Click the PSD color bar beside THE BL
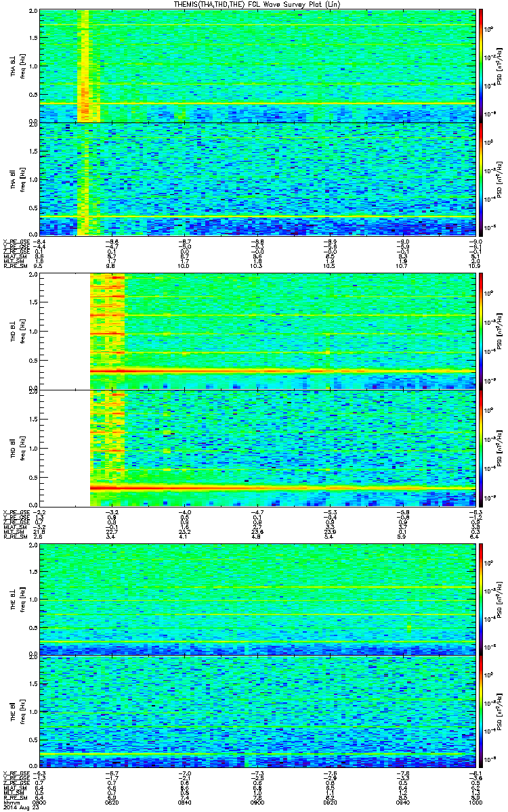The image size is (508, 812). click(482, 599)
